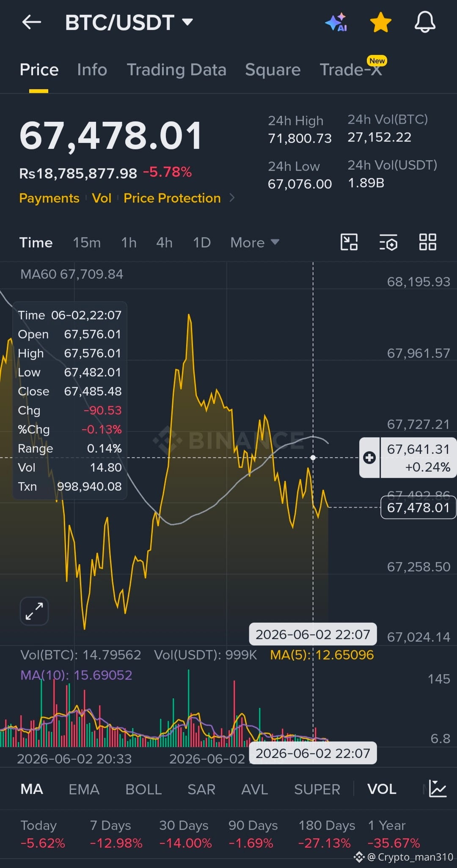
Task: Open the four-square grid layout icon
Action: (427, 242)
